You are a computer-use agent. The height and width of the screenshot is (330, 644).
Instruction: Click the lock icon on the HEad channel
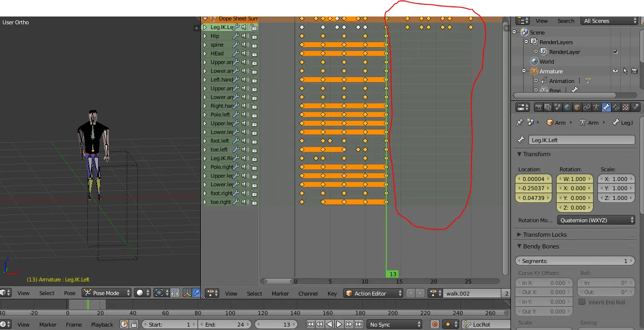(253, 53)
